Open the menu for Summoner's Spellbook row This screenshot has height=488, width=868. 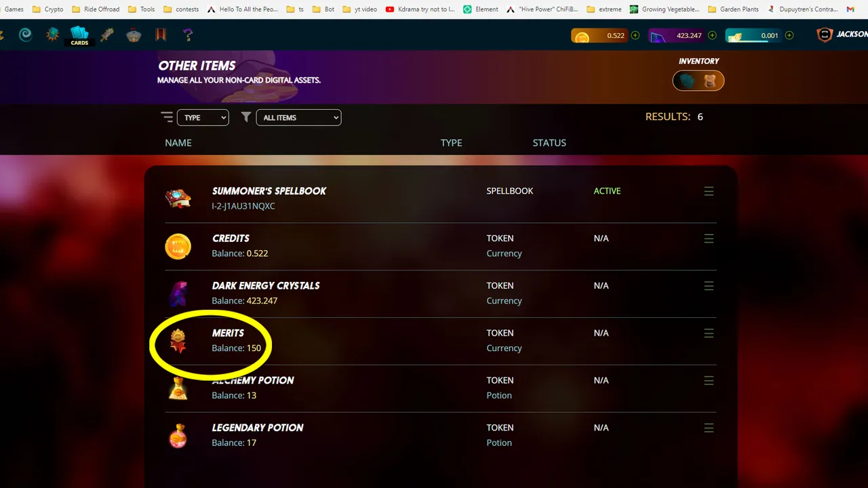pyautogui.click(x=709, y=191)
